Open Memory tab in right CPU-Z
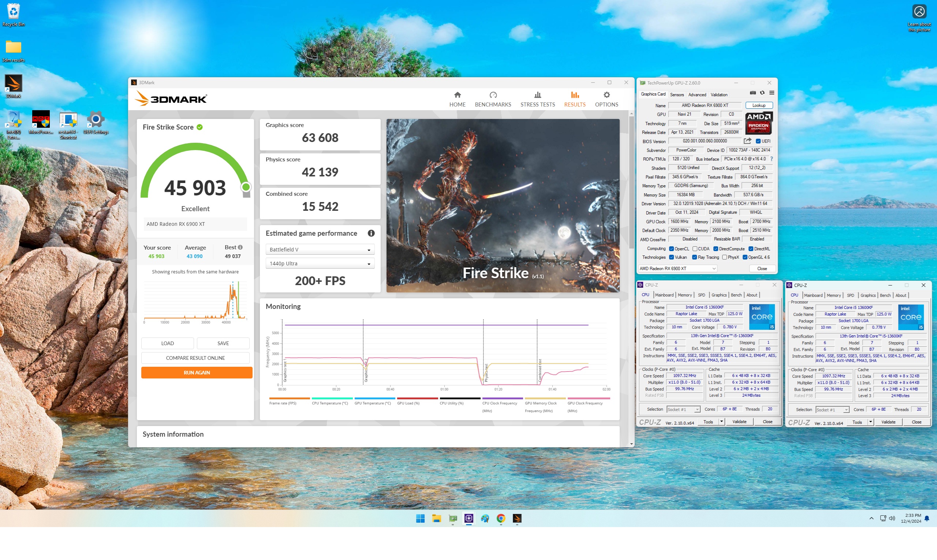Screen dimensions: 937x560 pos(834,295)
